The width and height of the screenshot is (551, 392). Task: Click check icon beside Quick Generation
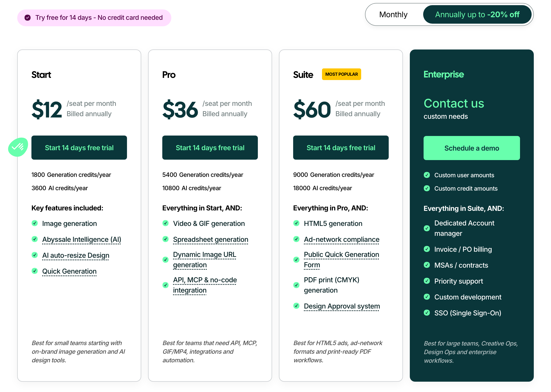point(34,271)
